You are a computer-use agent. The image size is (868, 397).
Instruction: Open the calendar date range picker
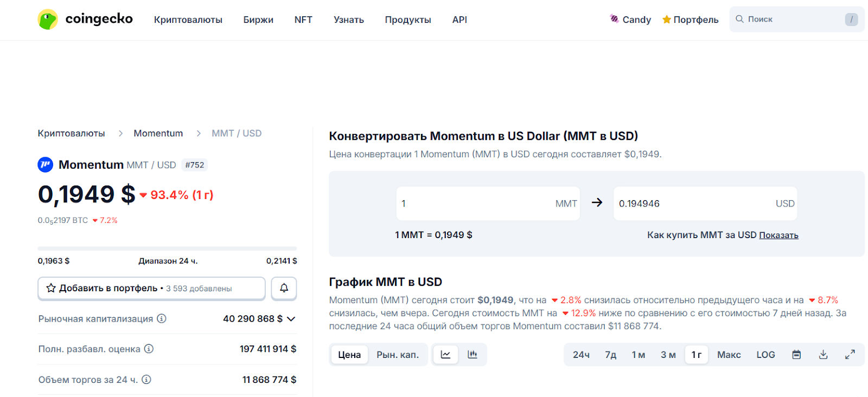796,355
